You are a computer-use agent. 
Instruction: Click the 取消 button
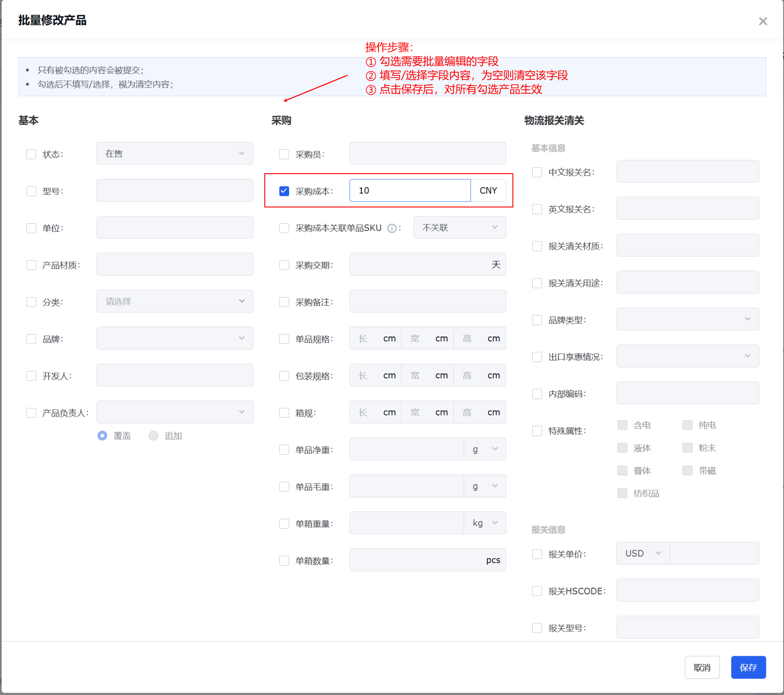click(702, 668)
